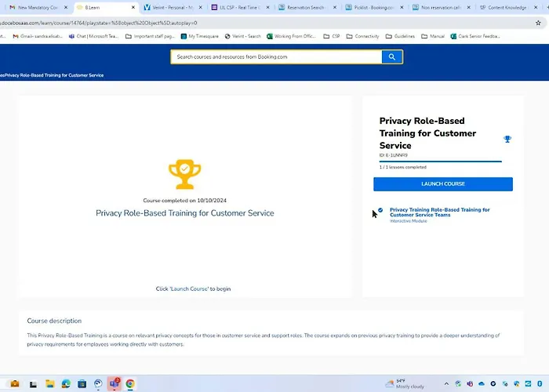Click the gold trophy completion badge
The image size is (549, 392).
[183, 175]
